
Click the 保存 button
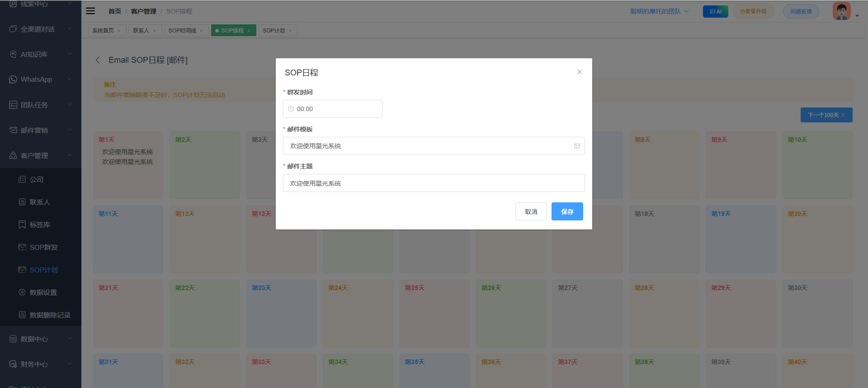[567, 211]
